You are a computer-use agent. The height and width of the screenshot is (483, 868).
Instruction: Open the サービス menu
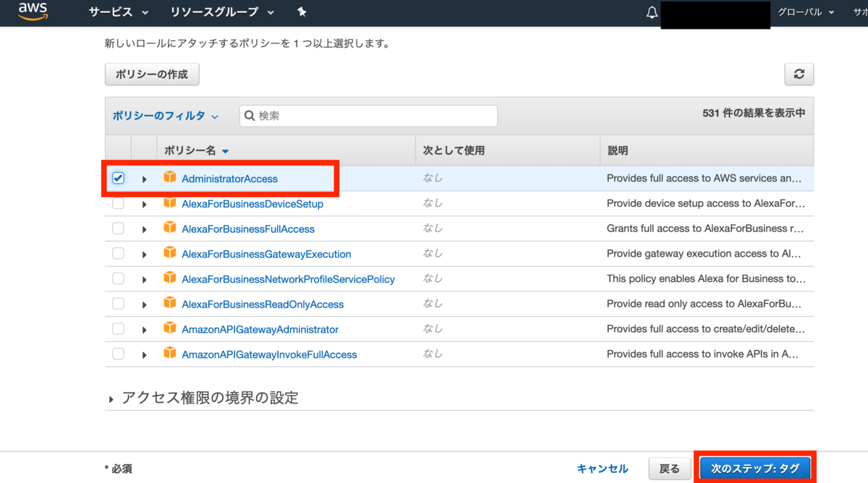click(x=119, y=12)
